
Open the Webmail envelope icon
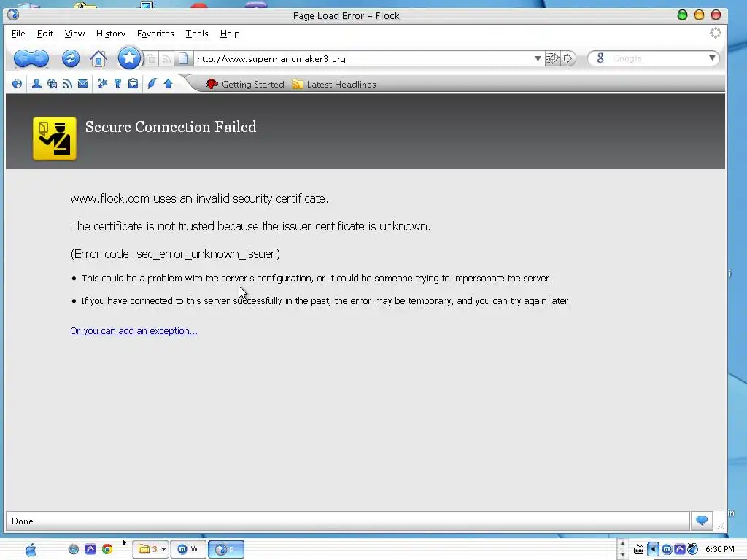[83, 84]
